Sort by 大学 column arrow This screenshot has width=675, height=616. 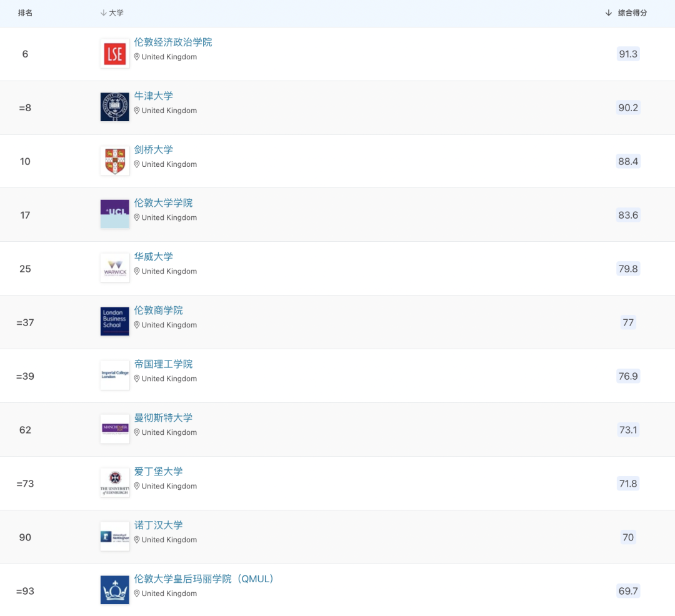(103, 13)
